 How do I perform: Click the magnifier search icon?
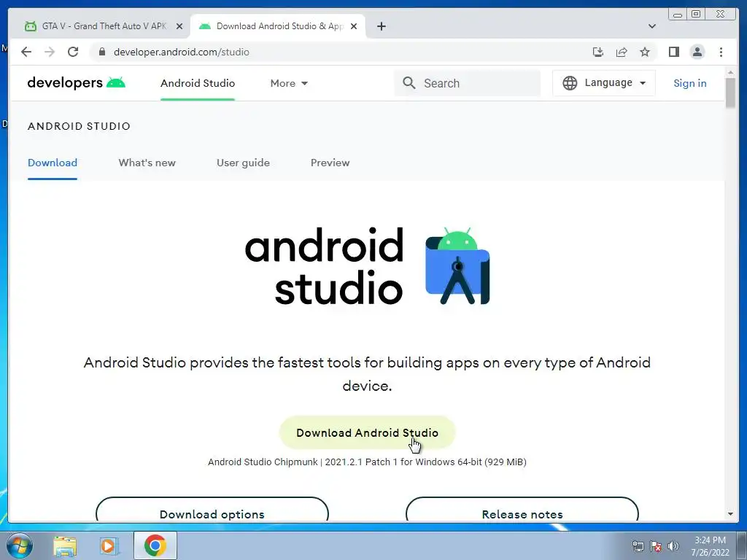(x=409, y=83)
